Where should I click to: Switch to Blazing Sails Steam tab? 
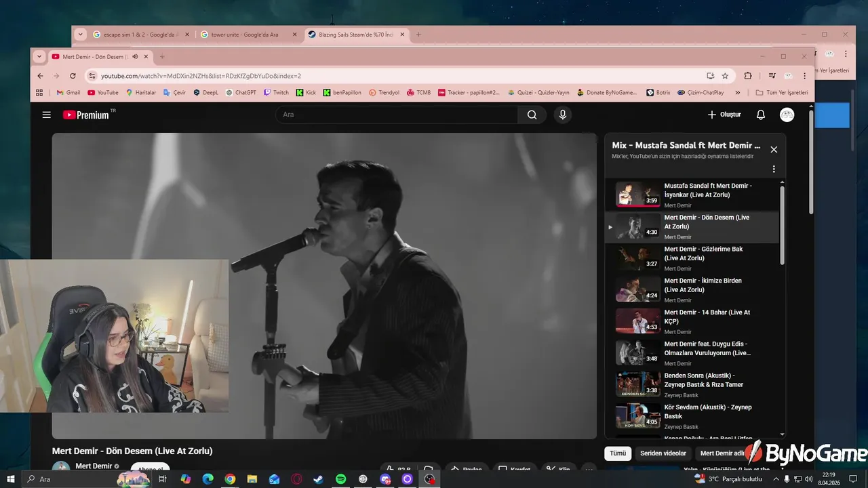click(x=355, y=35)
